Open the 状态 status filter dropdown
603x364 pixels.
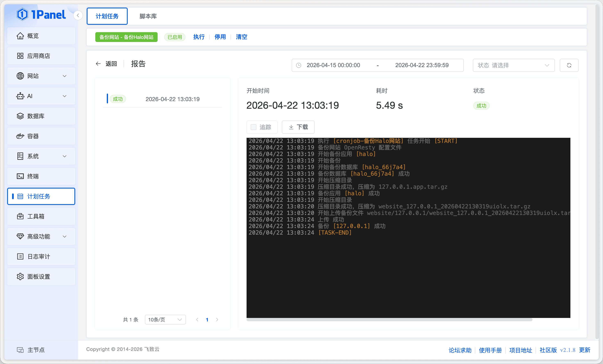point(513,65)
